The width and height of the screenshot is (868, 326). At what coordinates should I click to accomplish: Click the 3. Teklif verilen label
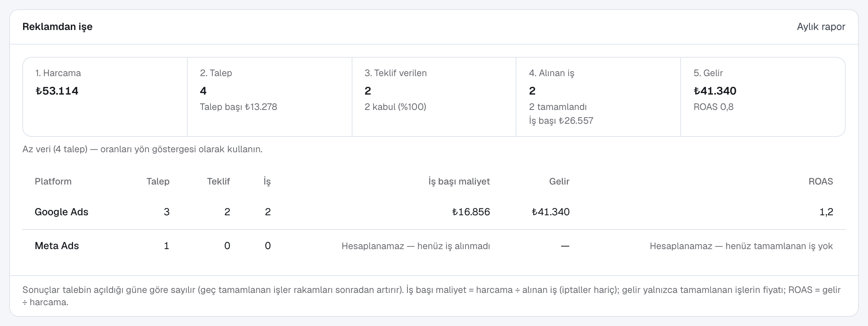pos(396,73)
